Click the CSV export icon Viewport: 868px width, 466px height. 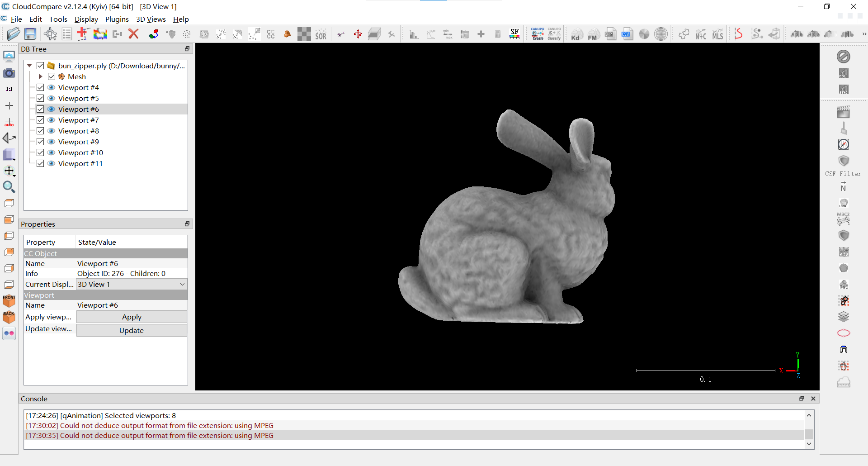coord(627,34)
